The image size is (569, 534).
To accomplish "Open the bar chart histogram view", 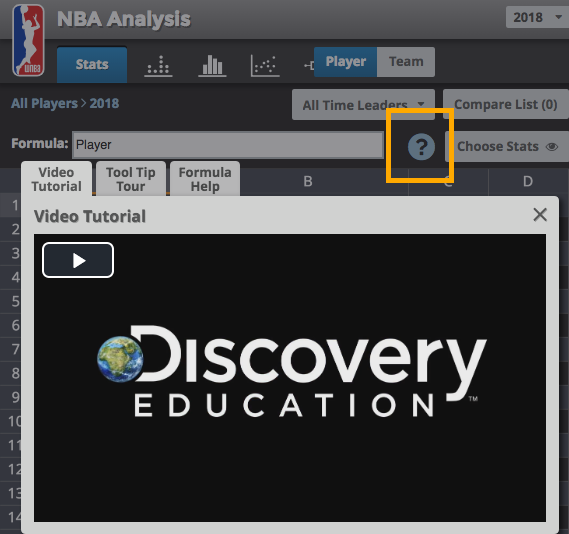I will coord(212,65).
